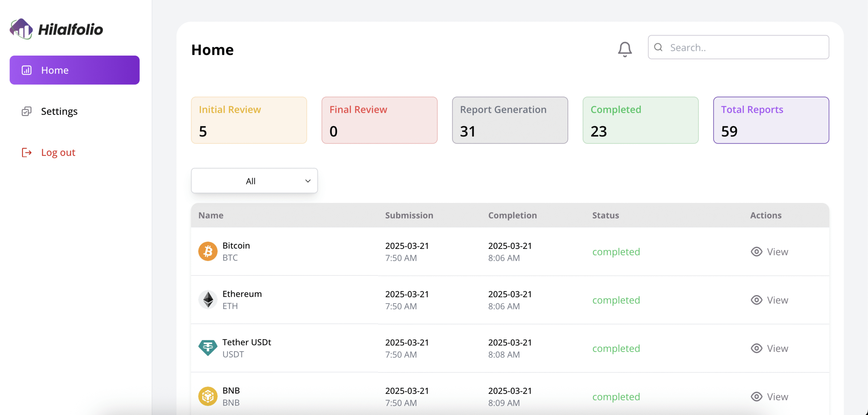Click the completed status in Bitcoin row
Image resolution: width=868 pixels, height=415 pixels.
tap(616, 252)
